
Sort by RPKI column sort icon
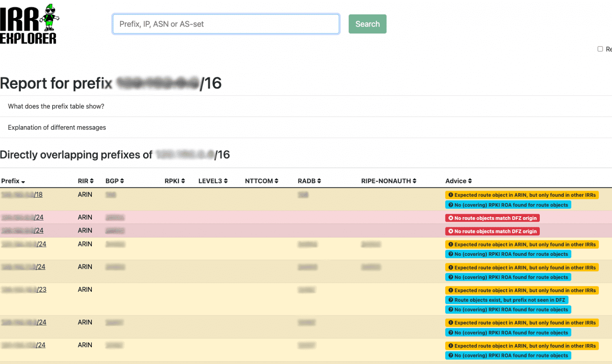(183, 181)
